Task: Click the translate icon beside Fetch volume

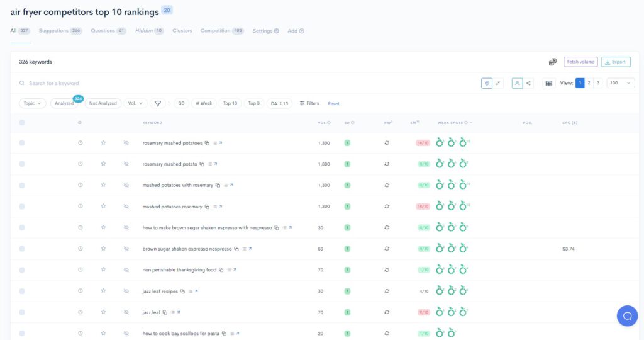Action: pos(552,62)
